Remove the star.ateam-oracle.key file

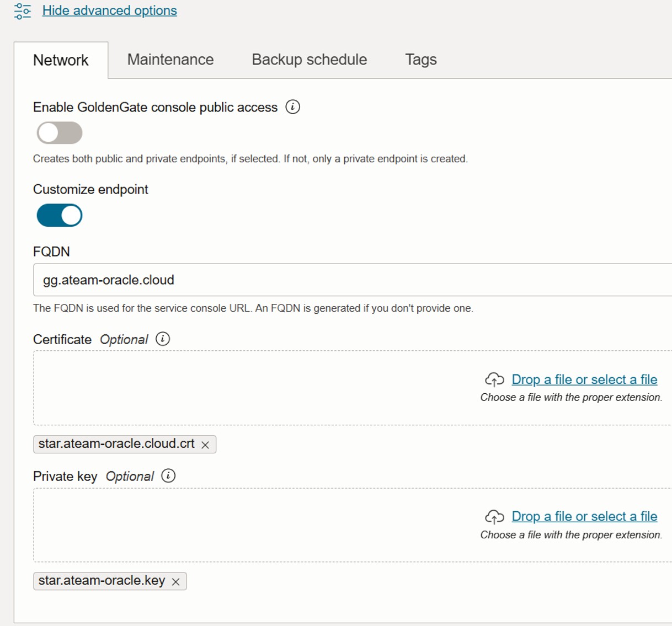click(x=175, y=581)
